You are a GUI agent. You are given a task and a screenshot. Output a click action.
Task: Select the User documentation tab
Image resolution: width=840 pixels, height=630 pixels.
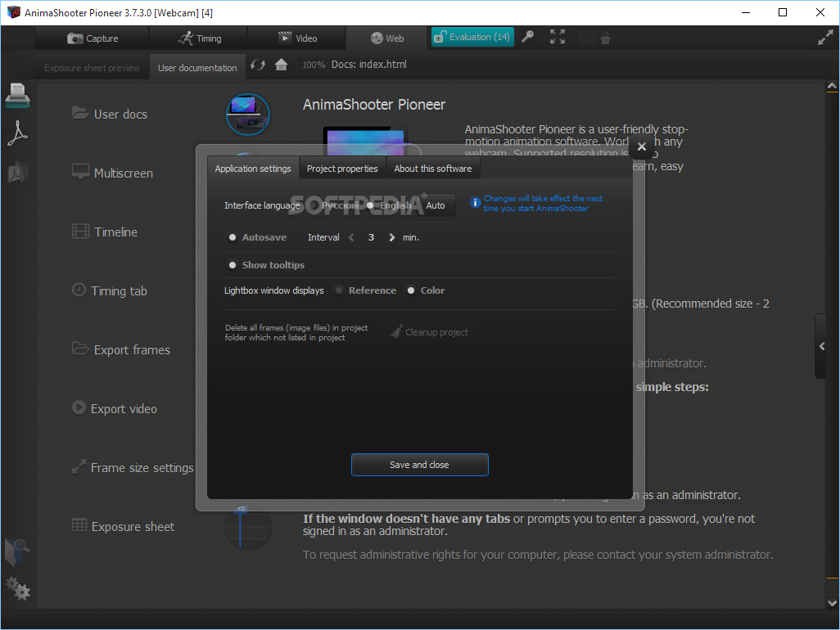point(197,68)
